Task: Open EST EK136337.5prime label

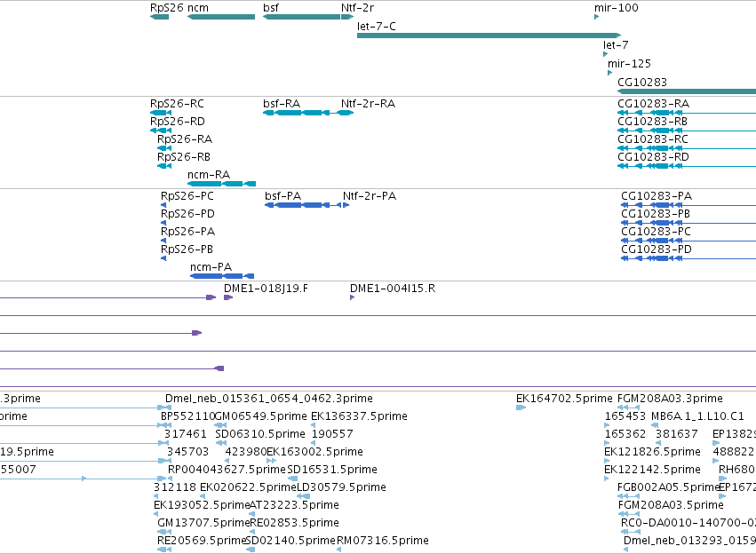Action: pos(359,416)
